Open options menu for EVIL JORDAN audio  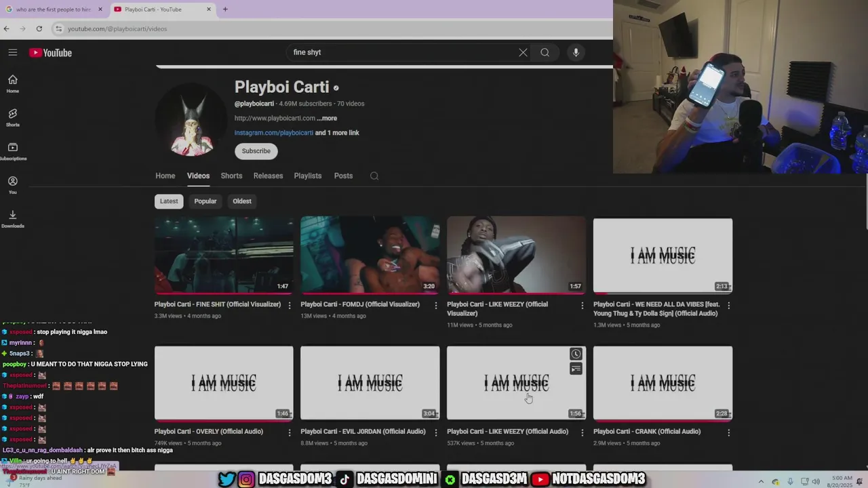pos(436,432)
